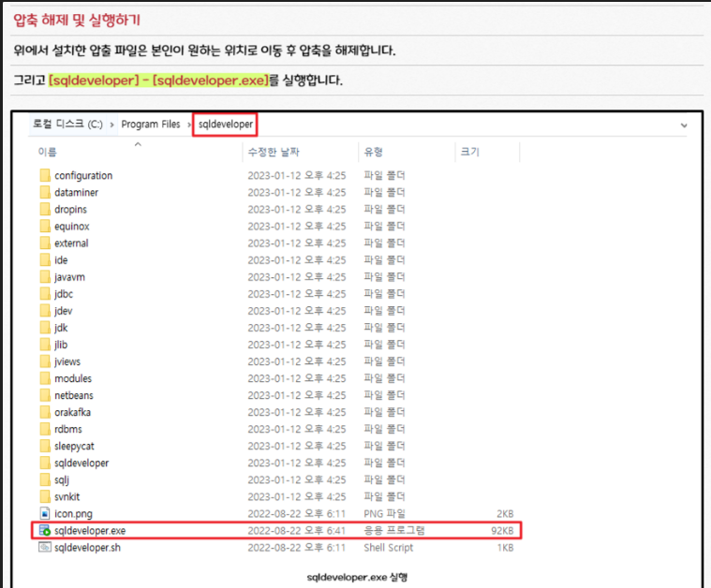Click the 압축 해제 및 실행하기 heading
The width and height of the screenshot is (711, 588).
pyautogui.click(x=77, y=20)
